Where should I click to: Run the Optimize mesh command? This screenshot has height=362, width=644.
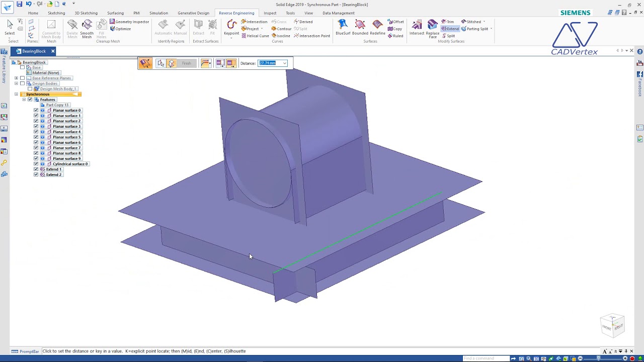120,29
